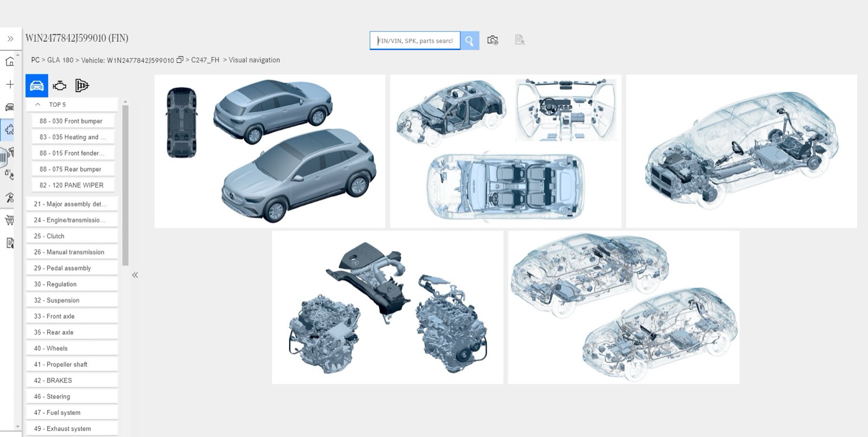The width and height of the screenshot is (868, 437).
Task: Expand the left sidebar with double chevron
Action: (x=10, y=38)
